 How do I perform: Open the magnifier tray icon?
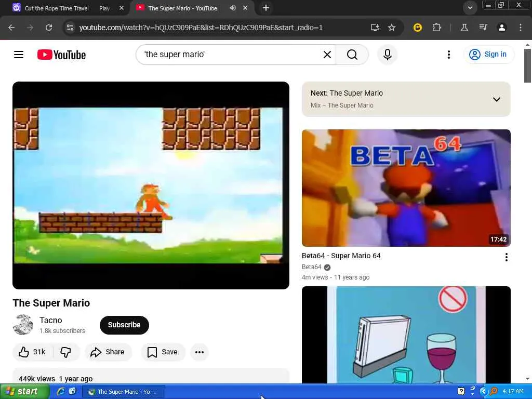click(x=494, y=391)
